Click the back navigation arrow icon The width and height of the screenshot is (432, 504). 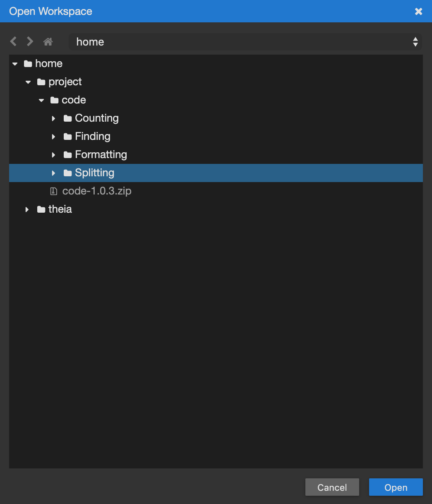[x=13, y=41]
